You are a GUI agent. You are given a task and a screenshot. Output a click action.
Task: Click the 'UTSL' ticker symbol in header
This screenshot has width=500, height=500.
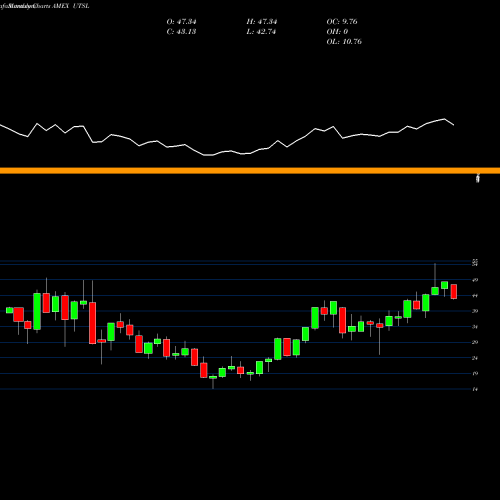coord(81,6)
